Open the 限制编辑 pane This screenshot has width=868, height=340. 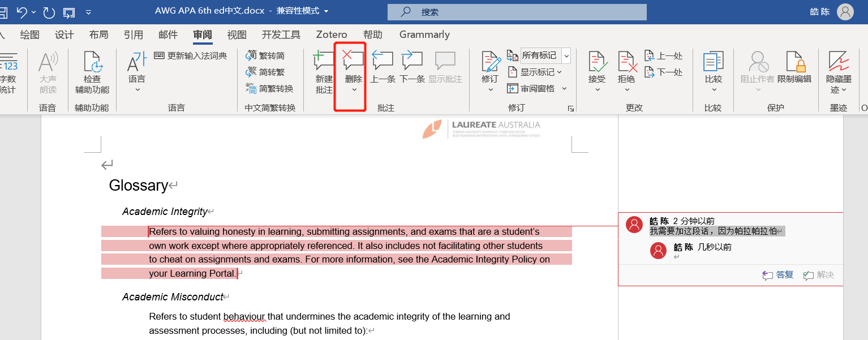tap(794, 68)
